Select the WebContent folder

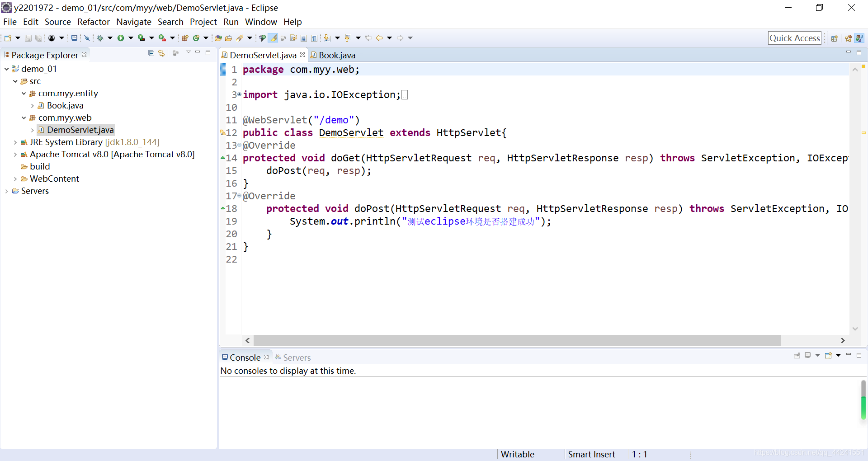[x=50, y=179]
